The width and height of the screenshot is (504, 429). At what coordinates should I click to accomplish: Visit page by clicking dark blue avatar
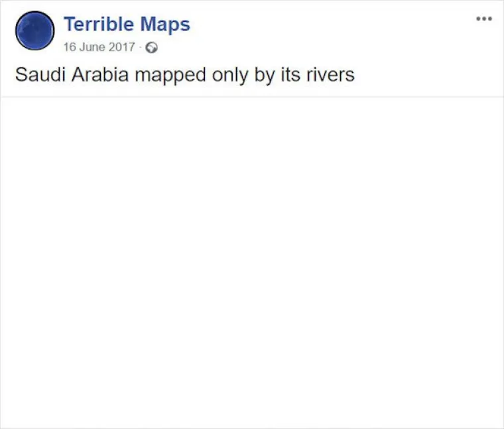tap(34, 31)
